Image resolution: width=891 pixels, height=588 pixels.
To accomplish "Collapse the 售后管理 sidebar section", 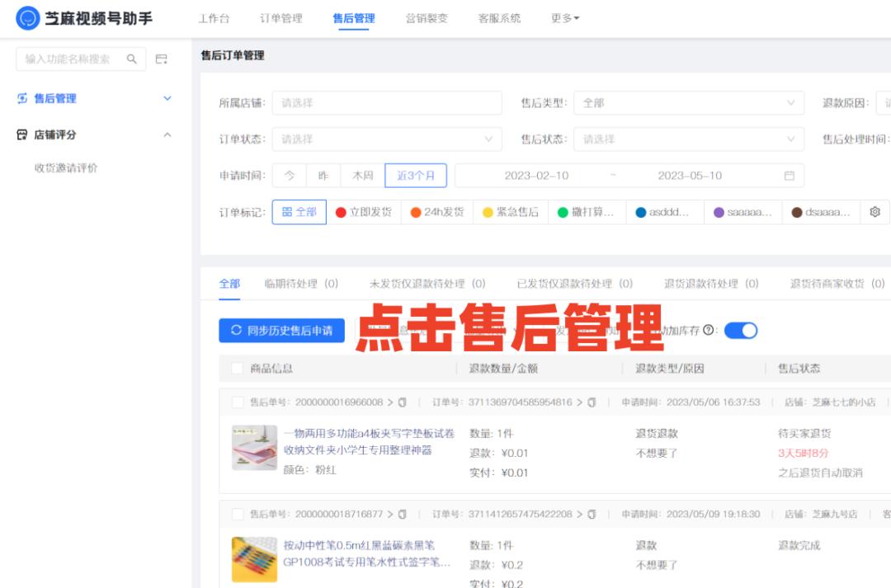I will [x=167, y=98].
